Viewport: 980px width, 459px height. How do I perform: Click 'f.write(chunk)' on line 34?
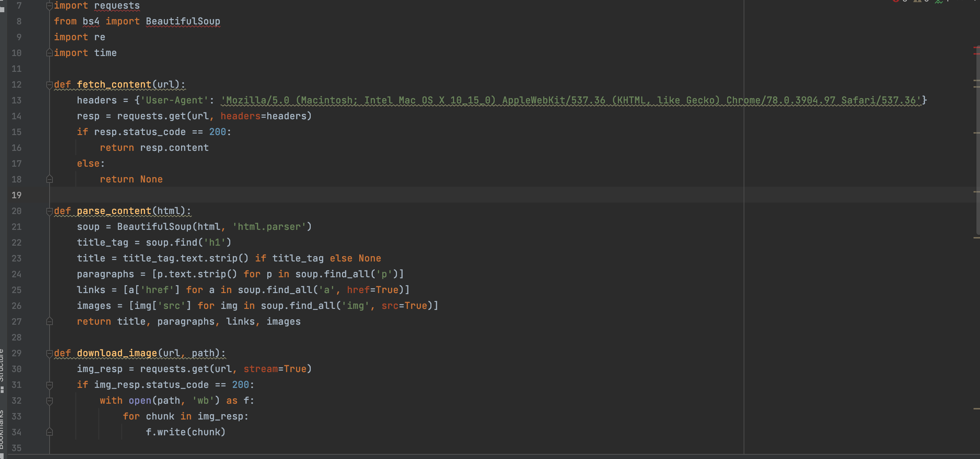[x=186, y=432]
